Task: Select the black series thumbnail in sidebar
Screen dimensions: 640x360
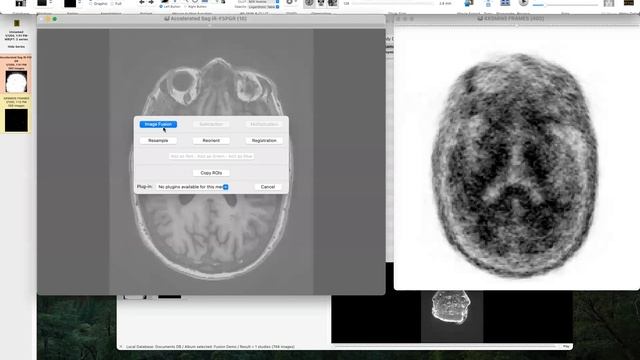Action: (16, 120)
